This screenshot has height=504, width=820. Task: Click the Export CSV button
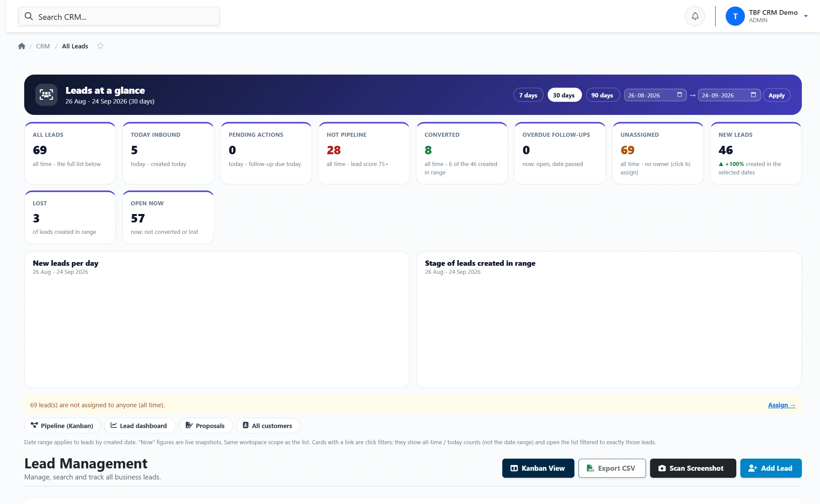(612, 468)
